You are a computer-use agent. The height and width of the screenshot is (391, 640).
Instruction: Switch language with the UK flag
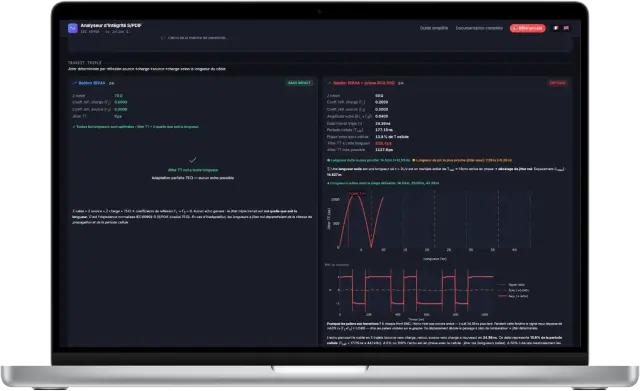tap(566, 28)
